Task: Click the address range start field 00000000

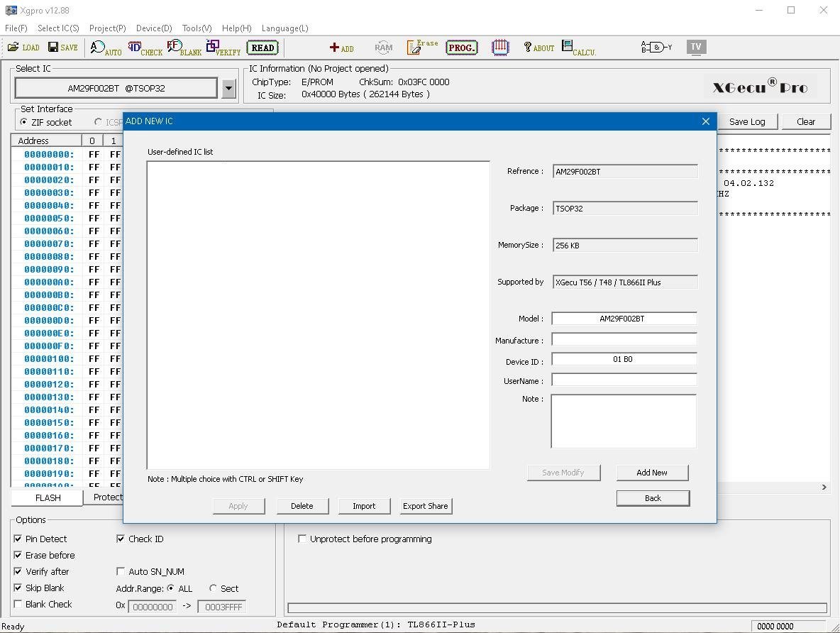Action: (x=152, y=607)
